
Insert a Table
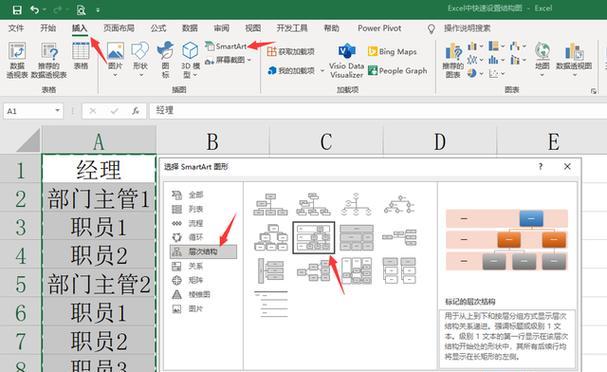[x=81, y=56]
